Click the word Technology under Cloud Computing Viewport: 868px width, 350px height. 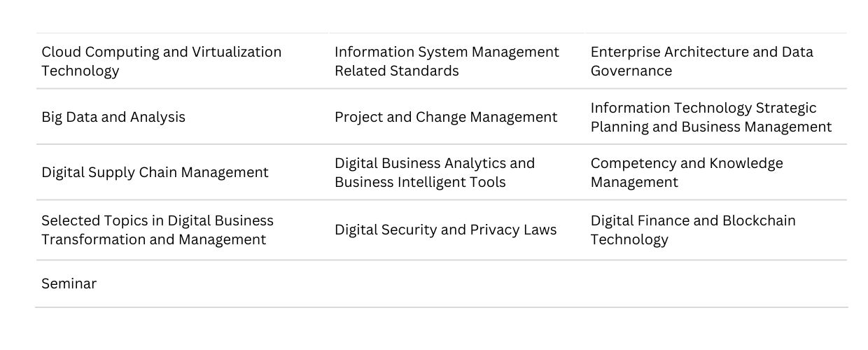[80, 71]
